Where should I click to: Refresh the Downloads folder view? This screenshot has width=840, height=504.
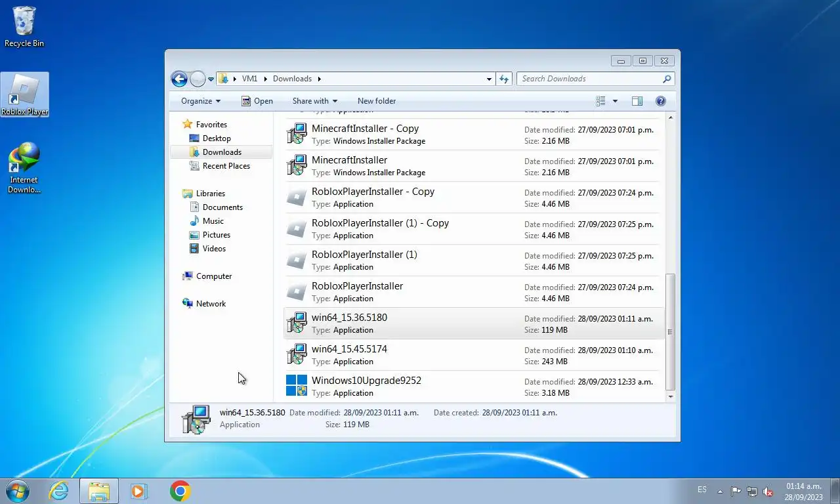pos(504,79)
